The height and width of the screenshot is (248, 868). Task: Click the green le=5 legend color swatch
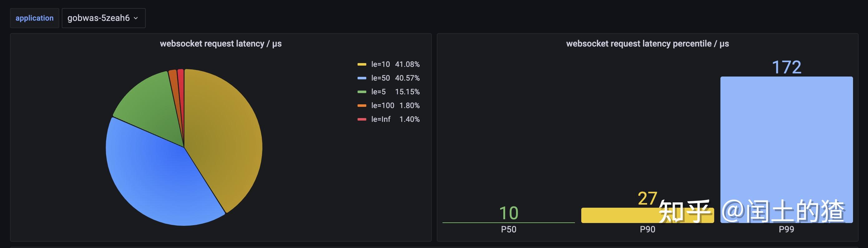pyautogui.click(x=362, y=92)
